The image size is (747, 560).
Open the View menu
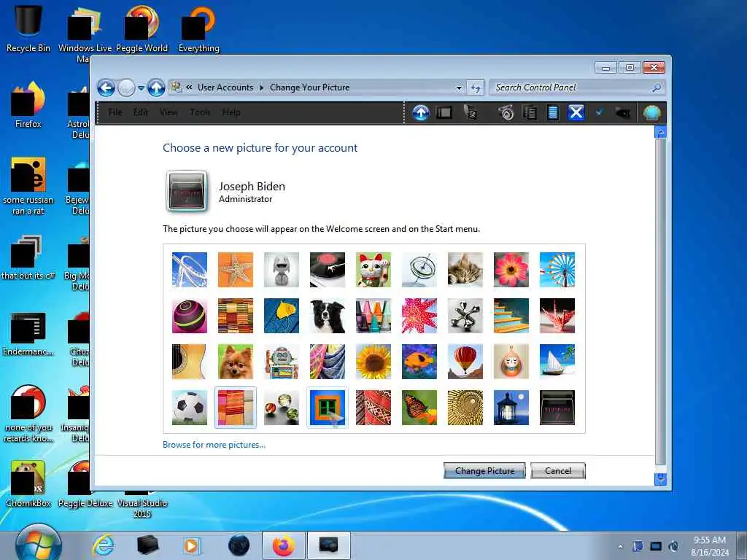point(169,112)
